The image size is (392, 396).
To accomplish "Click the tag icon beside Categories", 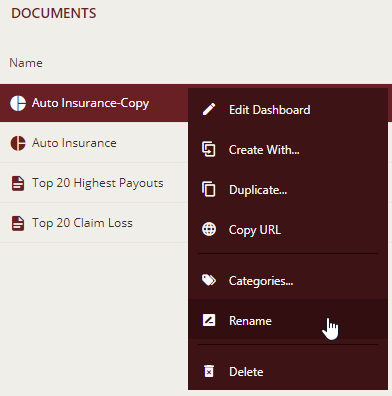I will [209, 280].
